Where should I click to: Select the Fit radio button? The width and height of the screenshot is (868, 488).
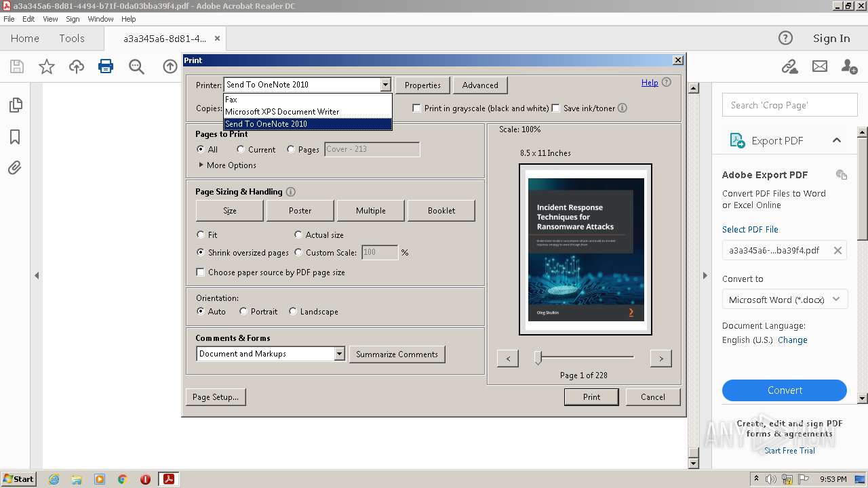(x=201, y=235)
